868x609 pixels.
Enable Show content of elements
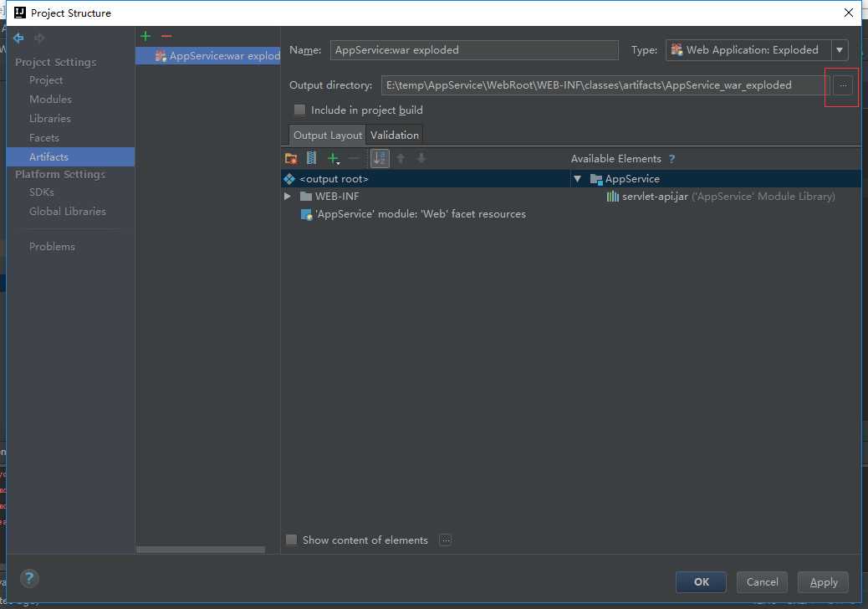point(291,540)
